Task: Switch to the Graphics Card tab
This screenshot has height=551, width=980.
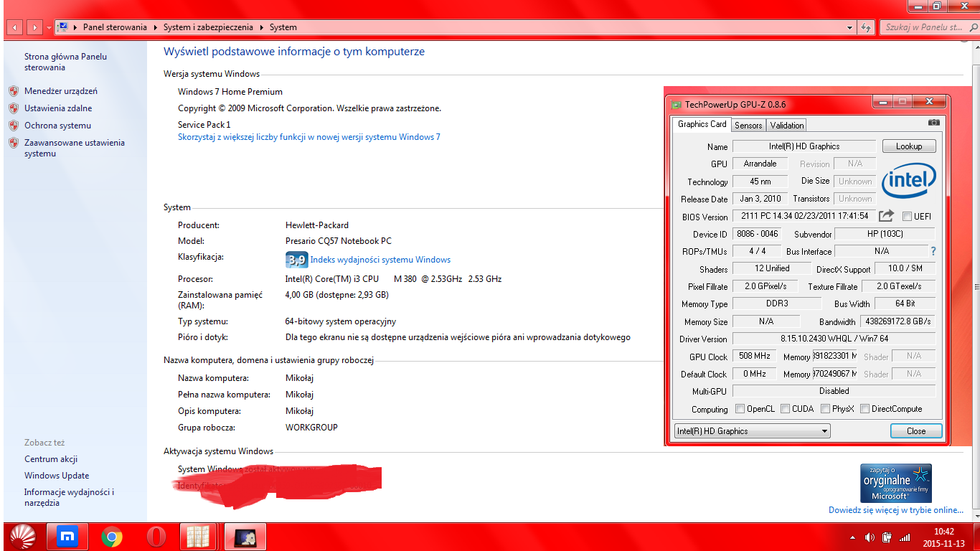Action: pos(702,124)
